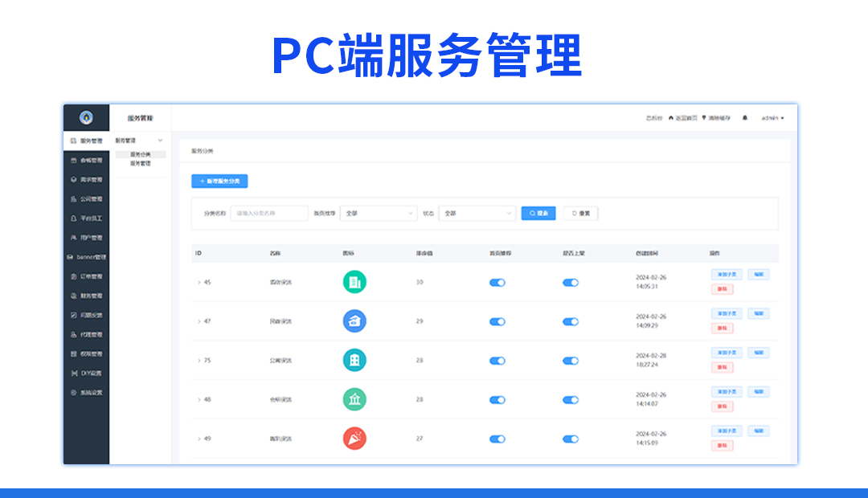Image resolution: width=868 pixels, height=498 pixels.
Task: Click the green bank icon in row 48
Action: [x=354, y=399]
